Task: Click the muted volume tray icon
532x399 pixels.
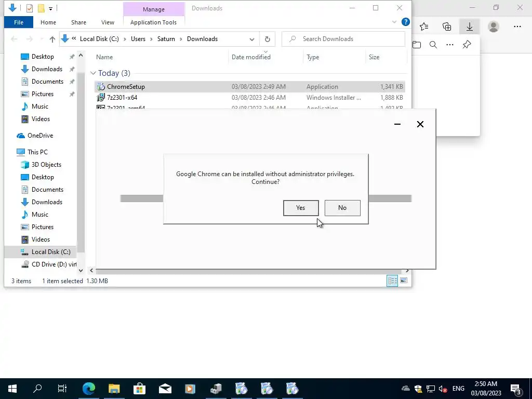Action: [443, 389]
